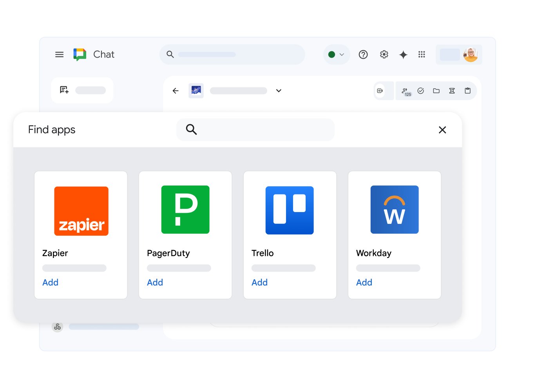Start a huddle with the video icon
The width and height of the screenshot is (536, 392).
[x=380, y=91]
